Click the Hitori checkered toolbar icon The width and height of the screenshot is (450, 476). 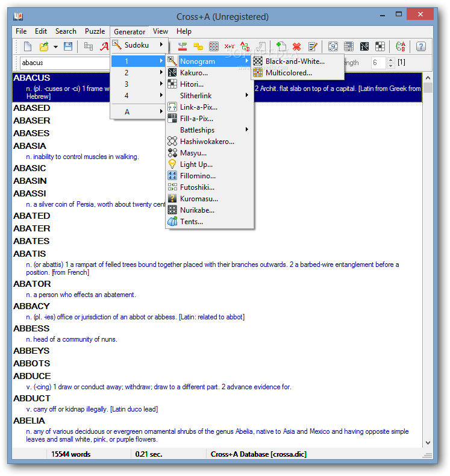[x=380, y=46]
